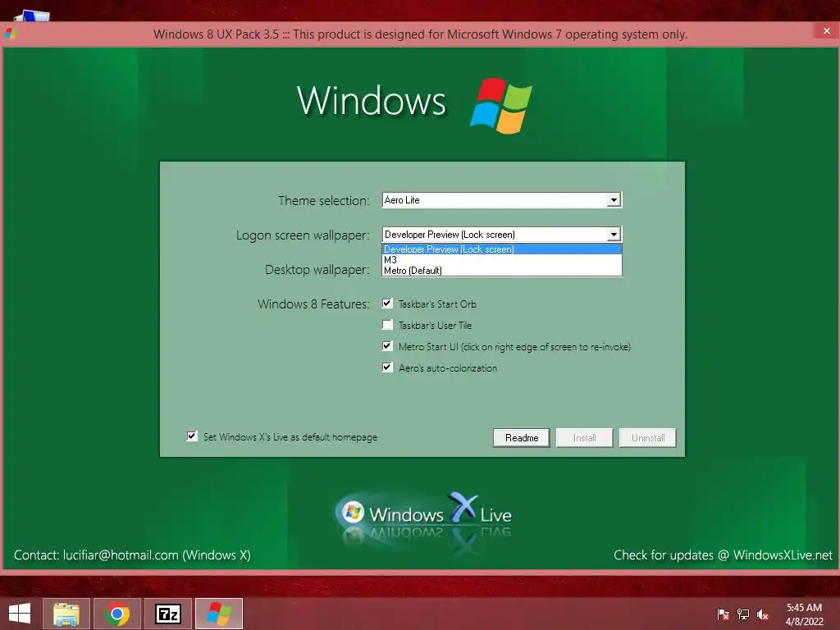This screenshot has height=630, width=840.
Task: Enable Taskbar's User Tile checkbox
Action: [x=387, y=325]
